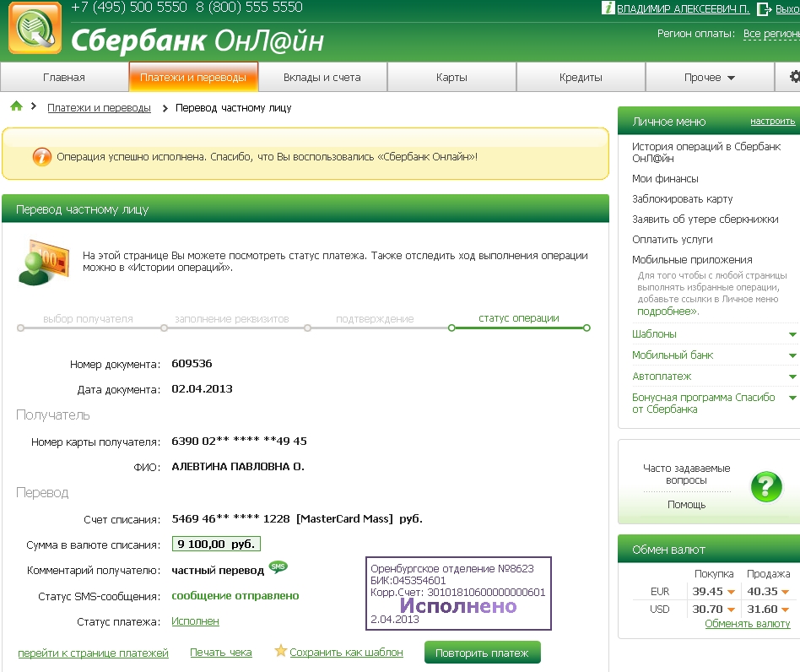Click the info icon next to user name

(608, 8)
